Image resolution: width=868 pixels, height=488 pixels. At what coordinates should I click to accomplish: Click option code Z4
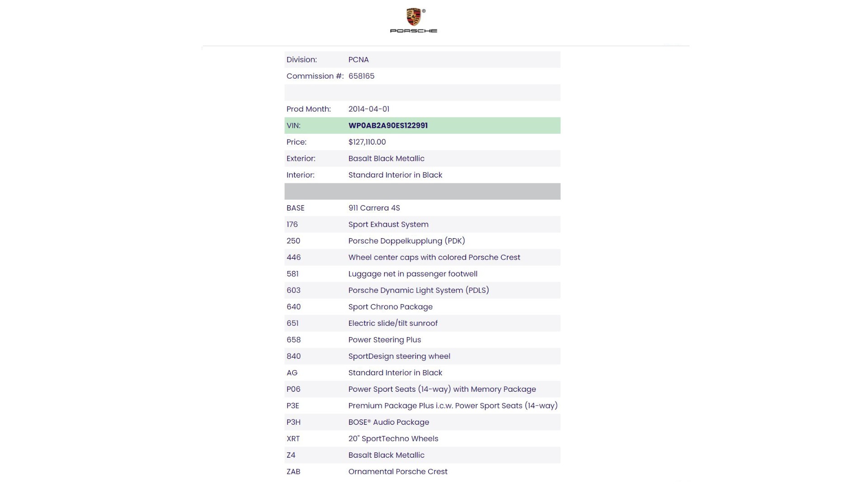[291, 455]
